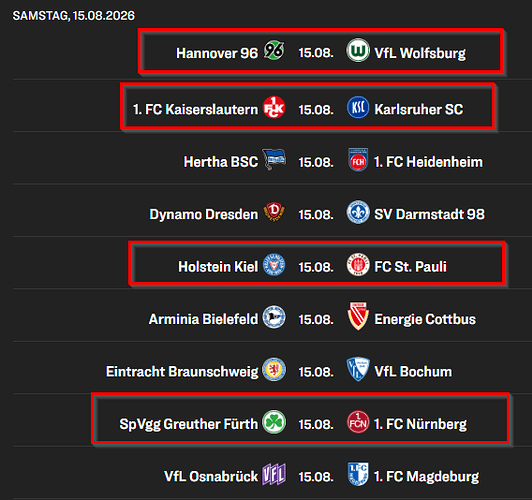Click the Energie Cottbus shield logo
The image size is (532, 500).
point(358,316)
